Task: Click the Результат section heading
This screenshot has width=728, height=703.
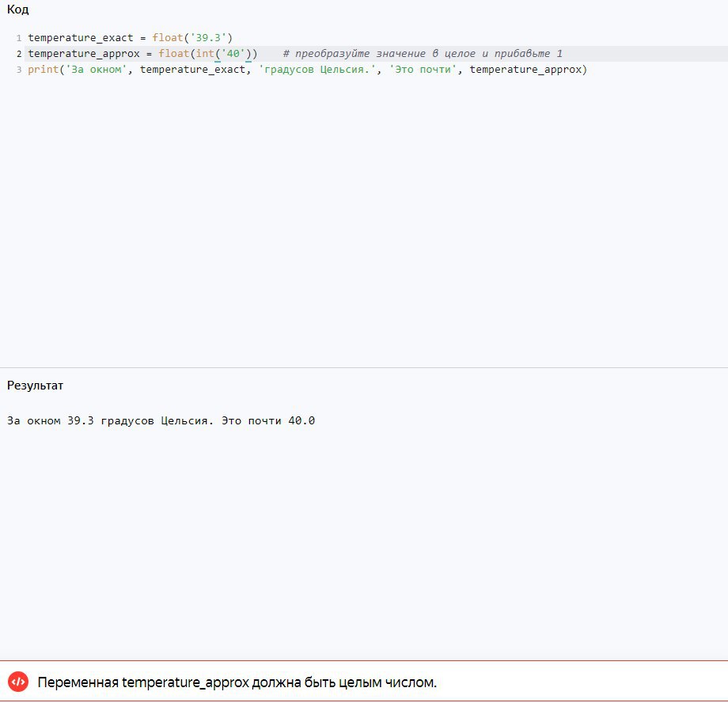Action: (x=35, y=386)
